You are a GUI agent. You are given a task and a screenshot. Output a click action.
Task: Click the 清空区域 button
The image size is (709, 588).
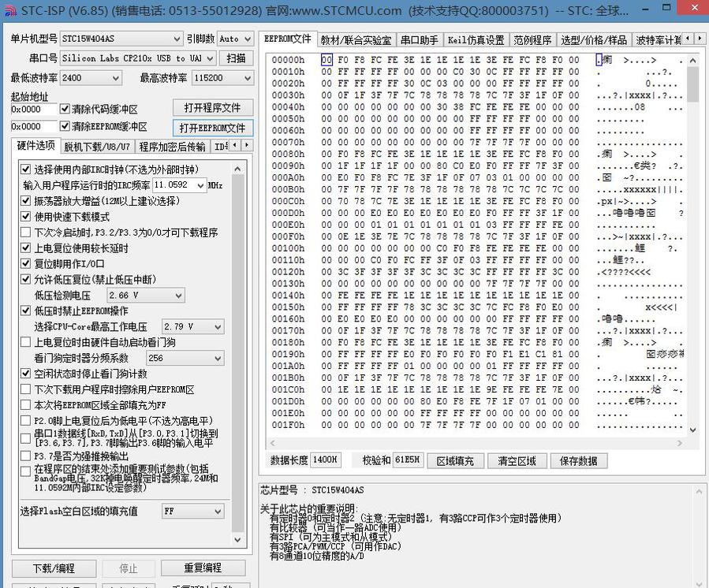point(517,460)
